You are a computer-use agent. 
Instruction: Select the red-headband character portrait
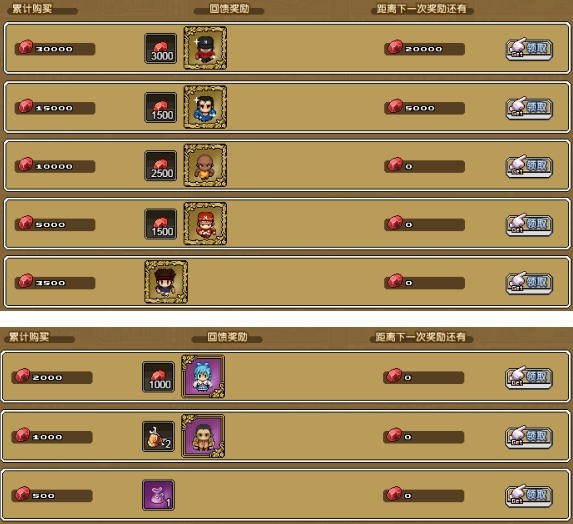click(166, 282)
